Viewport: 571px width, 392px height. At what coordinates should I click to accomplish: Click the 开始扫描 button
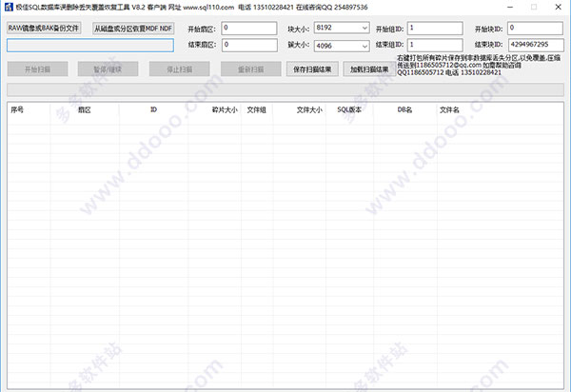[x=37, y=69]
